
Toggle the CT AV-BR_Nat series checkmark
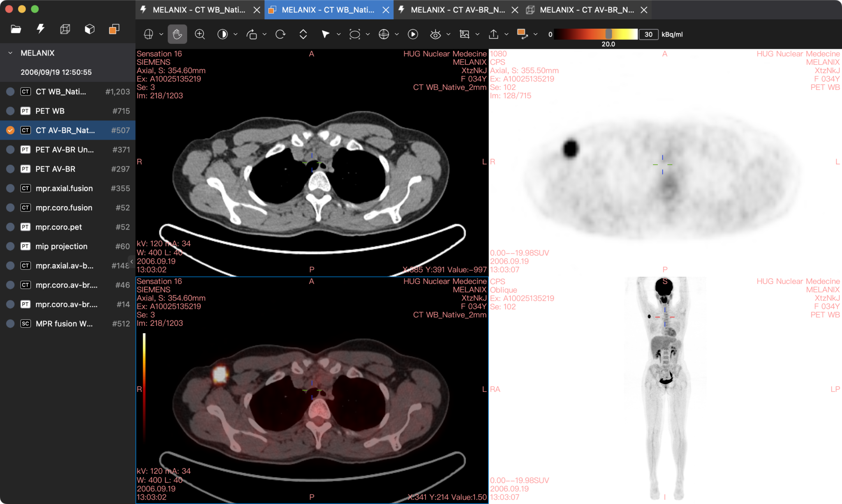[x=10, y=130]
